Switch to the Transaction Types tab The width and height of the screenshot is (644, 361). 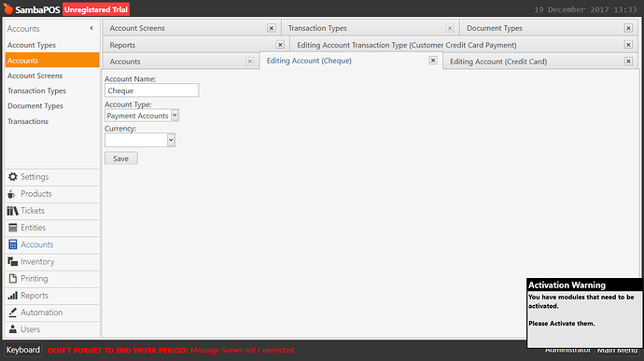[x=317, y=28]
